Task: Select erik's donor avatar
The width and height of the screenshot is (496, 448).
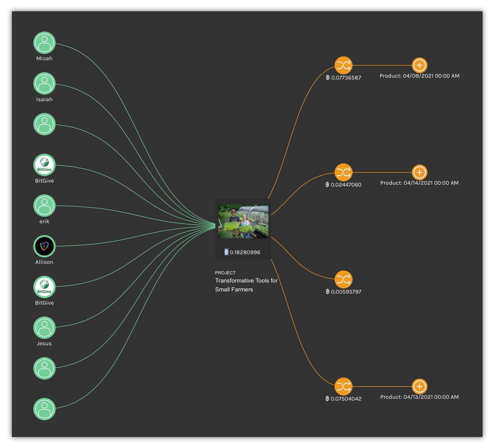Action: pyautogui.click(x=44, y=205)
